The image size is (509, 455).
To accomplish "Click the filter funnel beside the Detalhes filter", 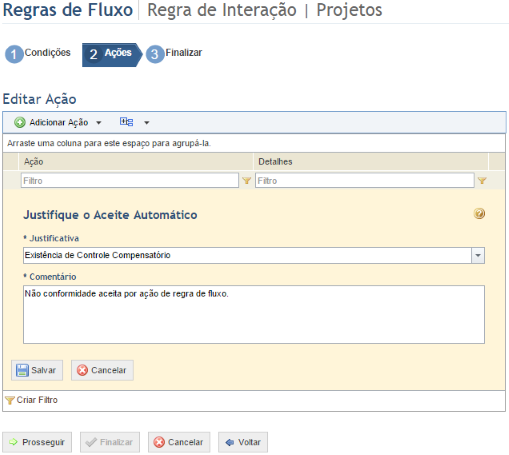I will 482,181.
